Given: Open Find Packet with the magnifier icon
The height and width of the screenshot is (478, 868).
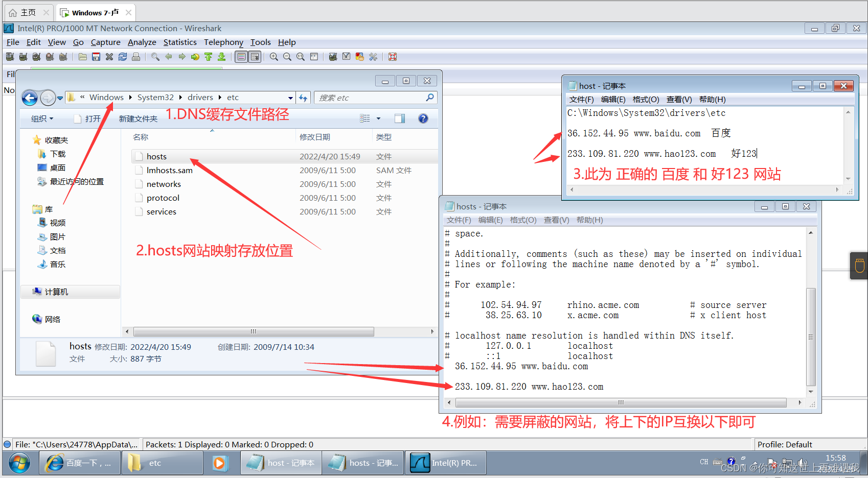Looking at the screenshot, I should 155,57.
